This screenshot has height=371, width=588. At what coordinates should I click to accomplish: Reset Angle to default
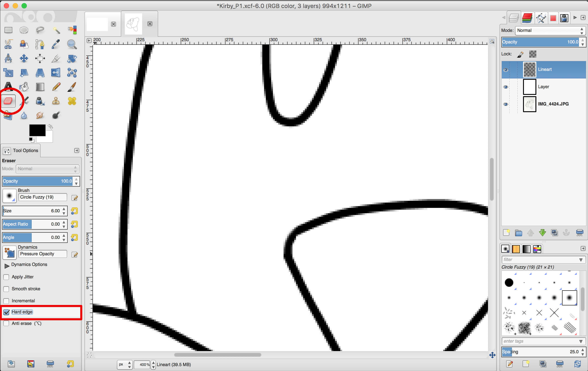(74, 238)
